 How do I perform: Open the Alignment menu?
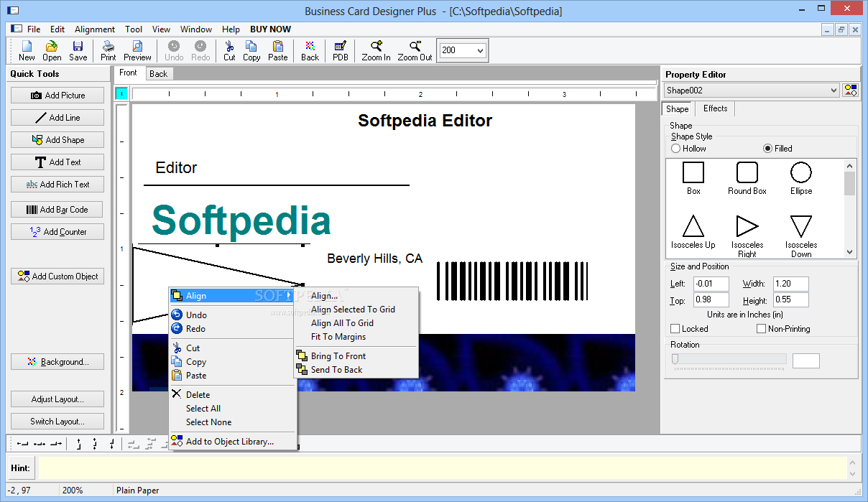point(95,29)
